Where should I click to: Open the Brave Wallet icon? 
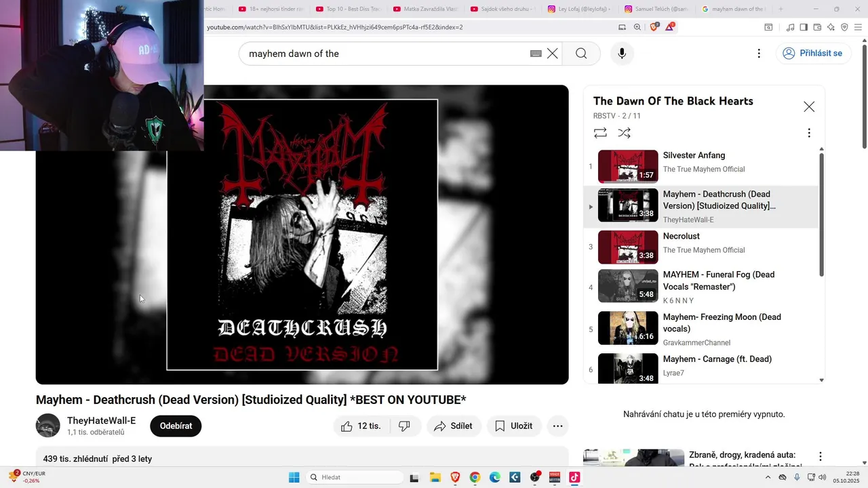pyautogui.click(x=817, y=27)
